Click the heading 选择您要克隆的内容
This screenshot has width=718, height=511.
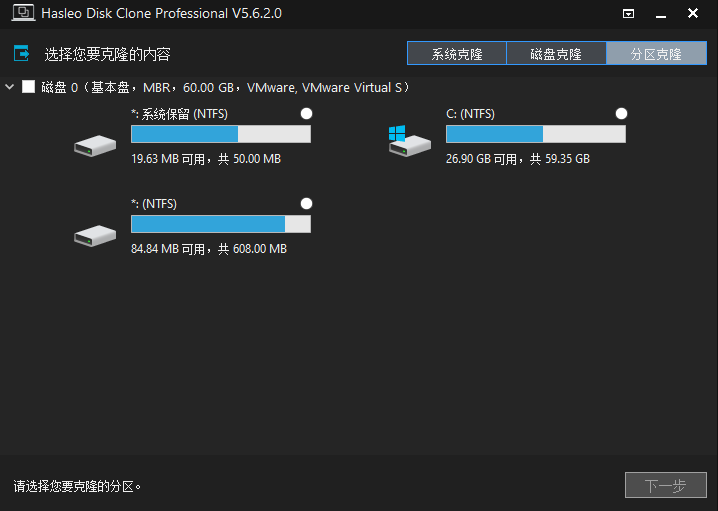108,54
